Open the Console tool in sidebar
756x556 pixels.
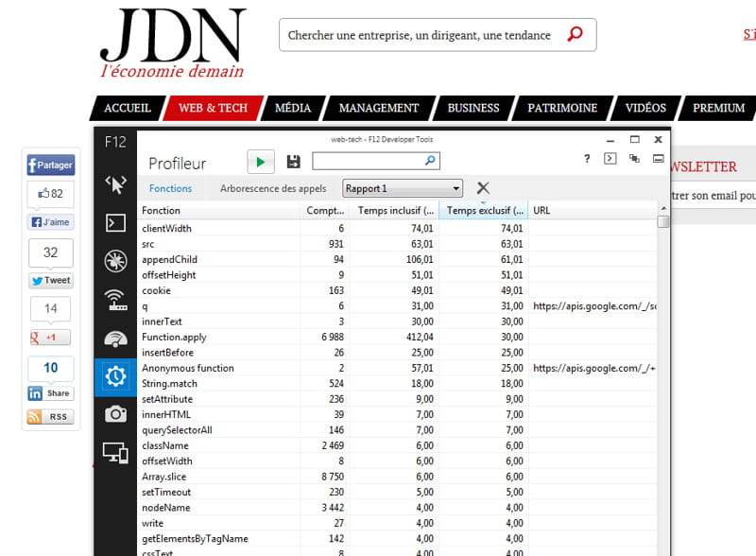coord(115,222)
